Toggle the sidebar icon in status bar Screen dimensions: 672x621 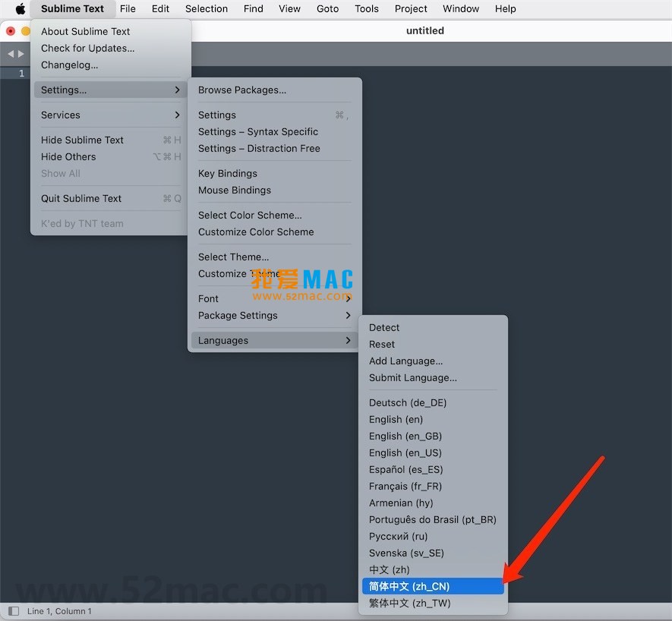click(x=14, y=611)
